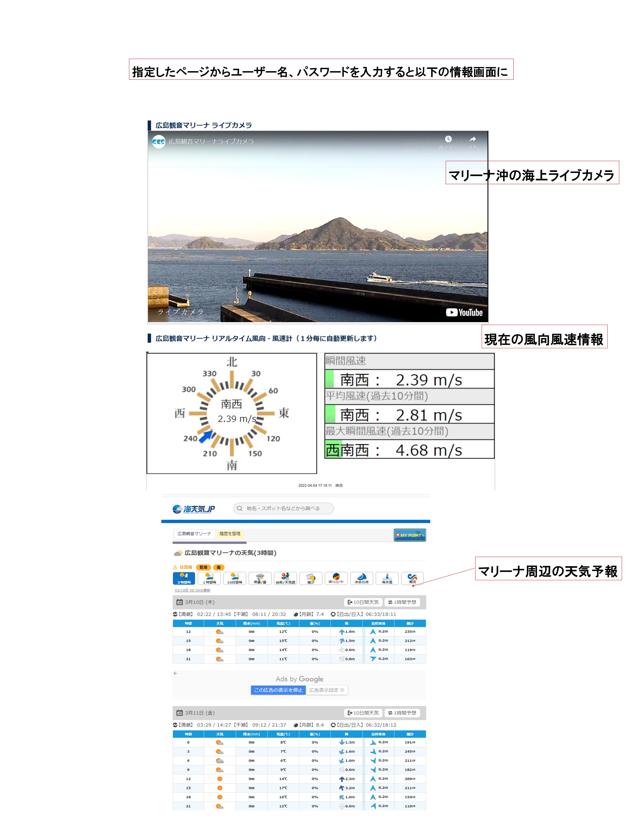Click the YouTube share icon on video
This screenshot has height=840, width=630.
click(x=472, y=139)
